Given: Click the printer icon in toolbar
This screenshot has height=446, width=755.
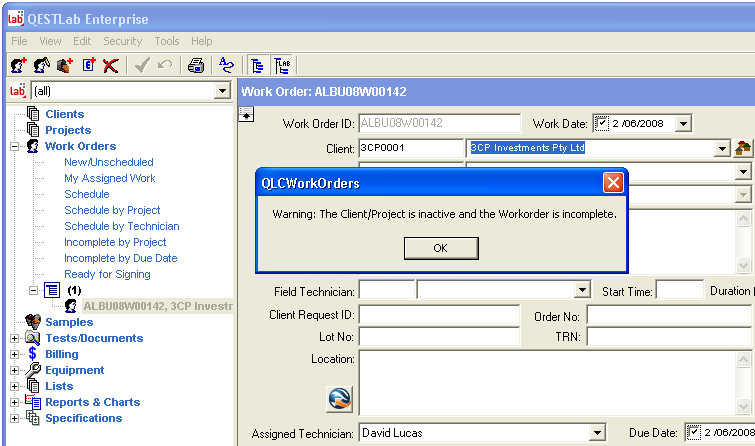Looking at the screenshot, I should 197,66.
